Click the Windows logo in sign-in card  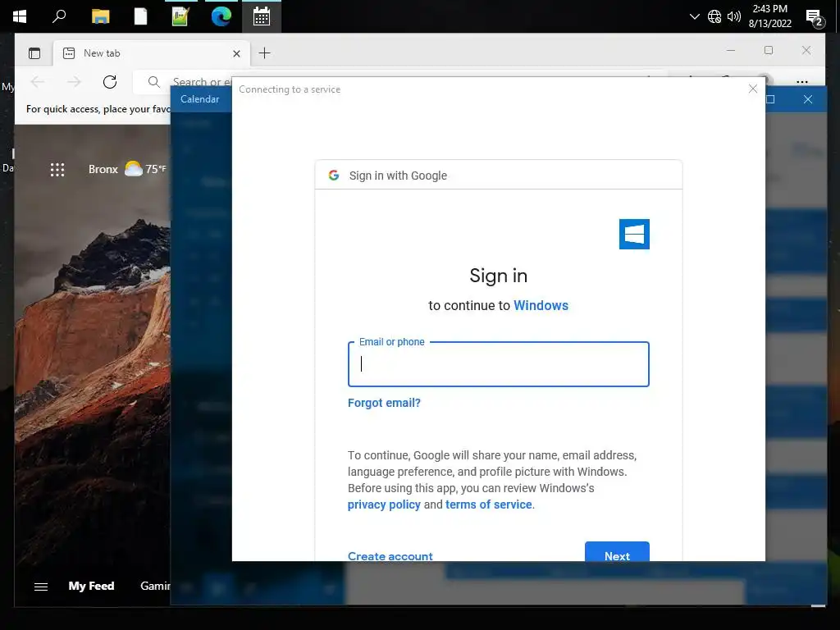[634, 234]
